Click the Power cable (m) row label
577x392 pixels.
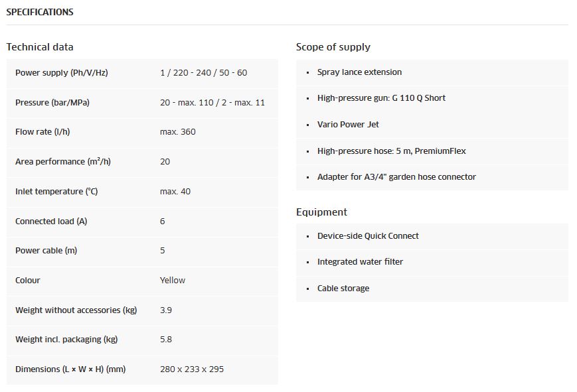point(46,251)
